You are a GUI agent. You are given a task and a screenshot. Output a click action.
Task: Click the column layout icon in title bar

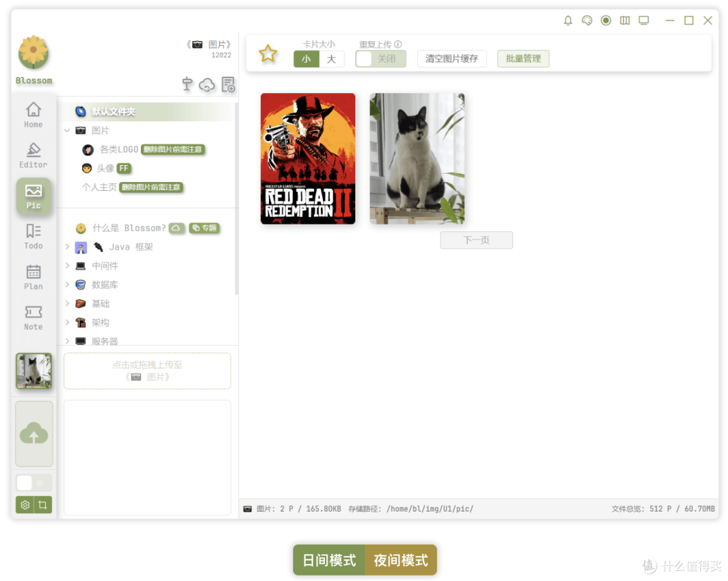pos(625,20)
